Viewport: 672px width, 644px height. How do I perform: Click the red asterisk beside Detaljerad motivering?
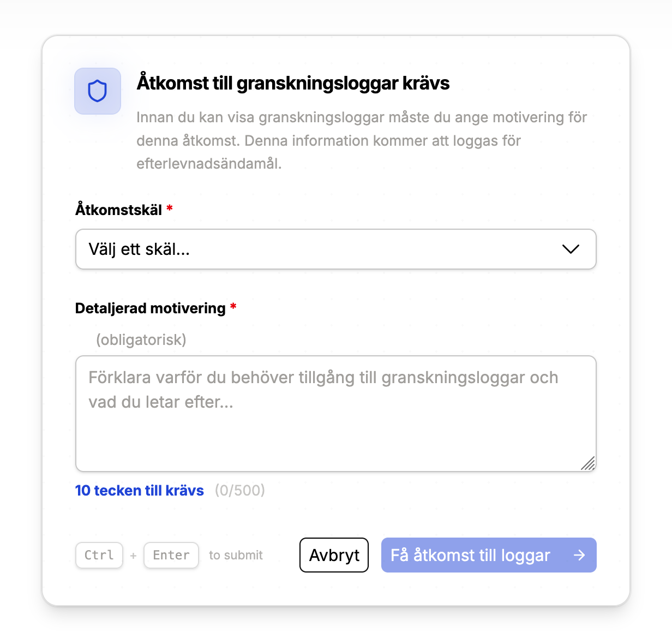point(233,307)
